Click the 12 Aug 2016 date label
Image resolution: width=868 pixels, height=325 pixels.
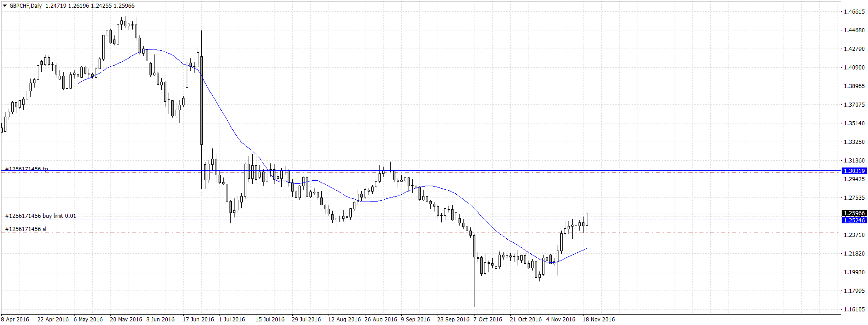point(344,320)
